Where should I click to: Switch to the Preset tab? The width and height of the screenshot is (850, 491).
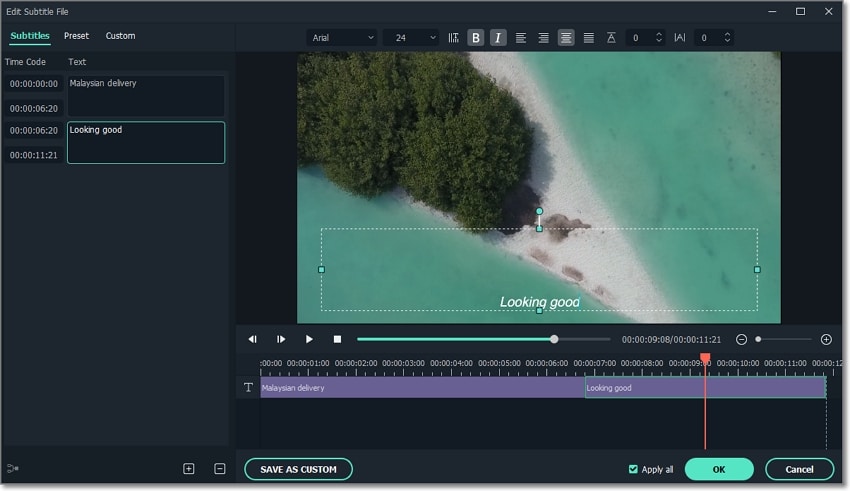(76, 36)
